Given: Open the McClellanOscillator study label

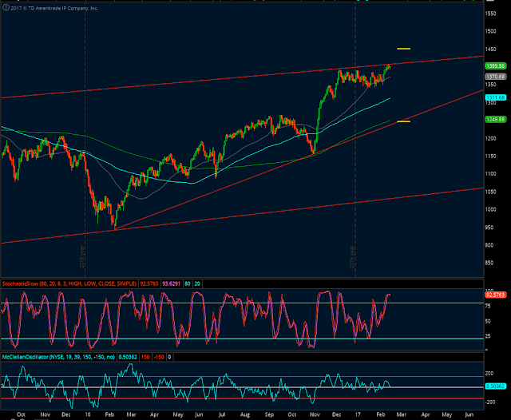Looking at the screenshot, I should click(x=58, y=357).
